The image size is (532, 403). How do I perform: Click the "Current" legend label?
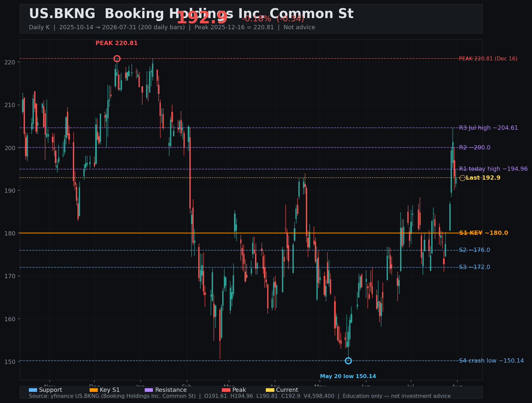click(x=287, y=390)
